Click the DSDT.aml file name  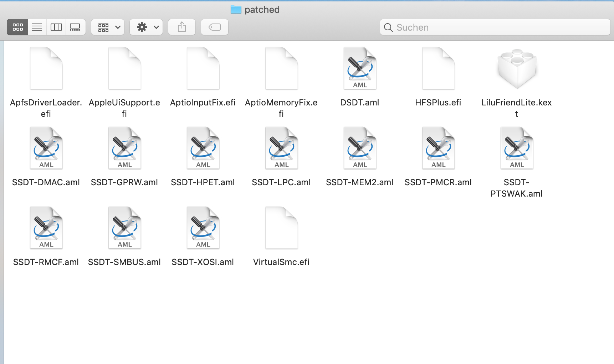click(x=360, y=103)
